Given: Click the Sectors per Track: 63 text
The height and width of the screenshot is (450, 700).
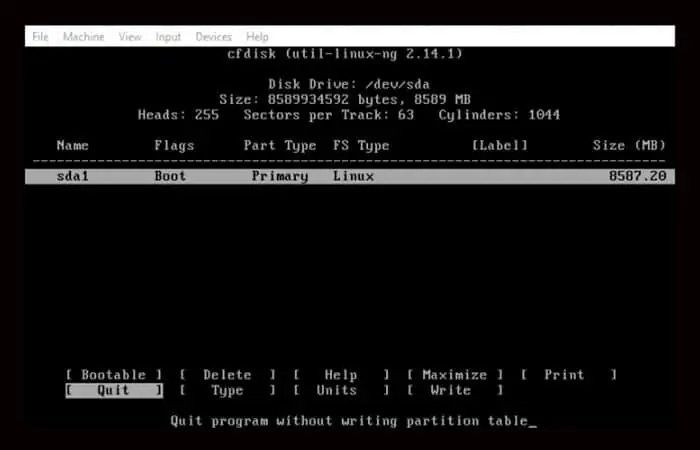Looking at the screenshot, I should (329, 115).
